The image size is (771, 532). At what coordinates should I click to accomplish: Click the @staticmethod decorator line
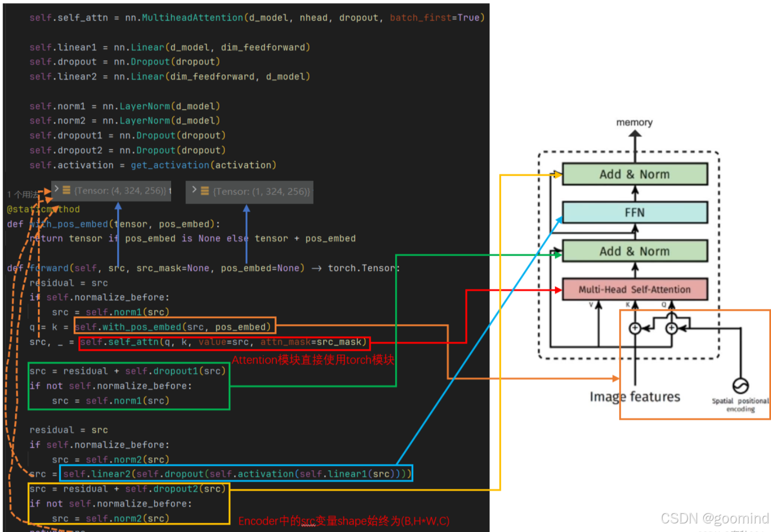[x=43, y=209]
